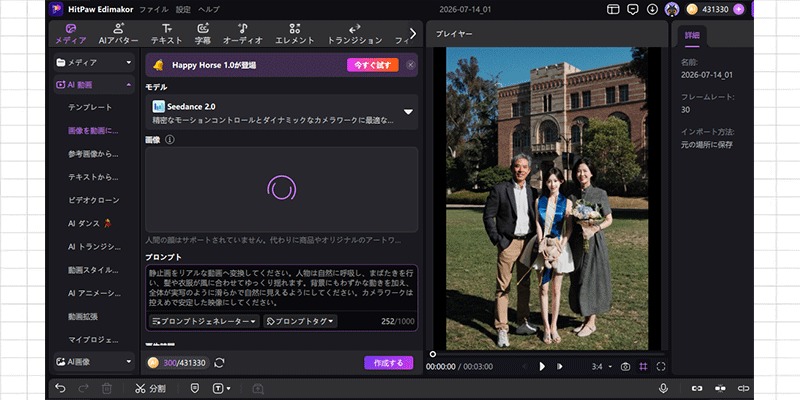Select 動画スタイル... in the sidebar
This screenshot has width=800, height=400.
(93, 270)
